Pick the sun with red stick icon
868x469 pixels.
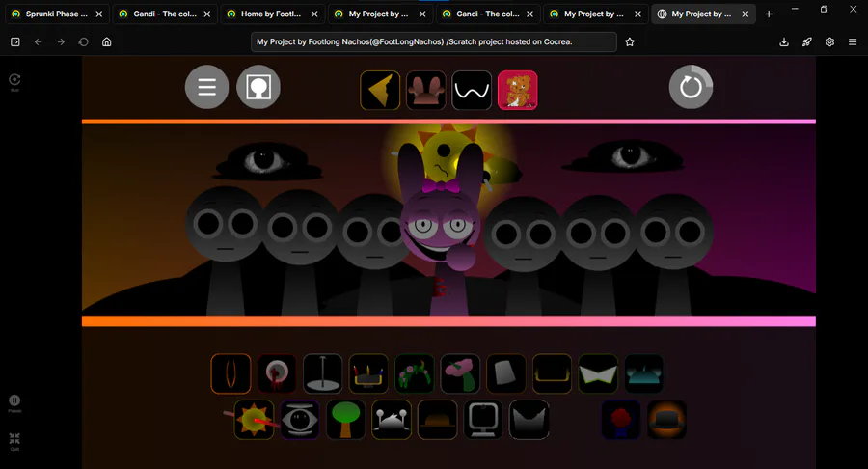coord(254,420)
